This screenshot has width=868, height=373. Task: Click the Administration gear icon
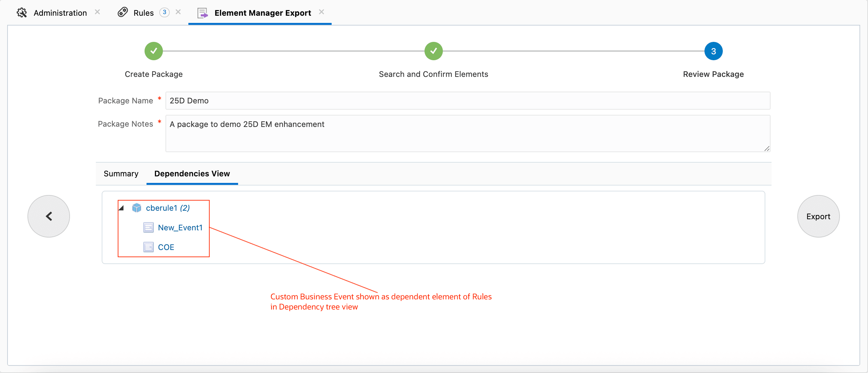(x=22, y=13)
